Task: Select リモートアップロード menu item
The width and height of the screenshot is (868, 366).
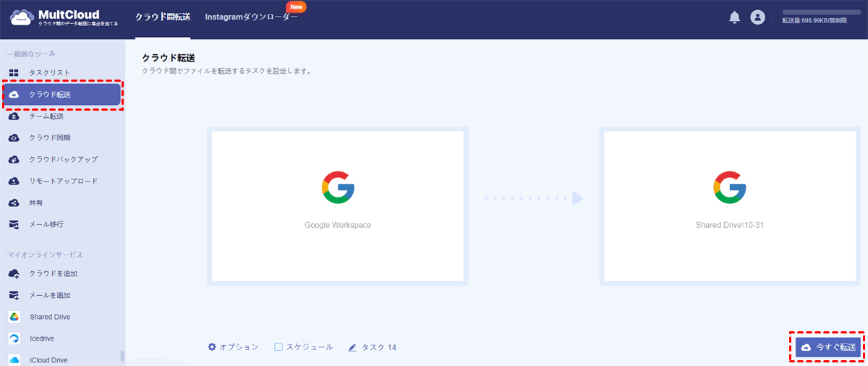Action: click(x=63, y=182)
